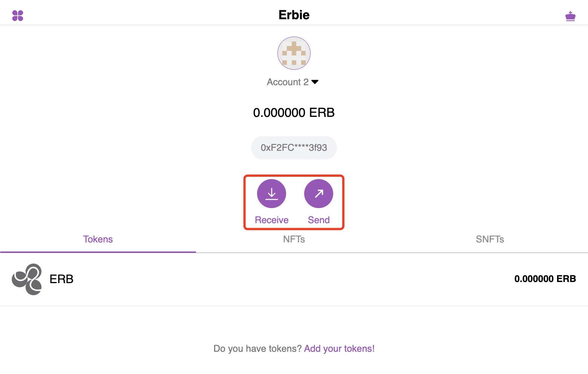Switch to the Tokens tab

pos(98,239)
